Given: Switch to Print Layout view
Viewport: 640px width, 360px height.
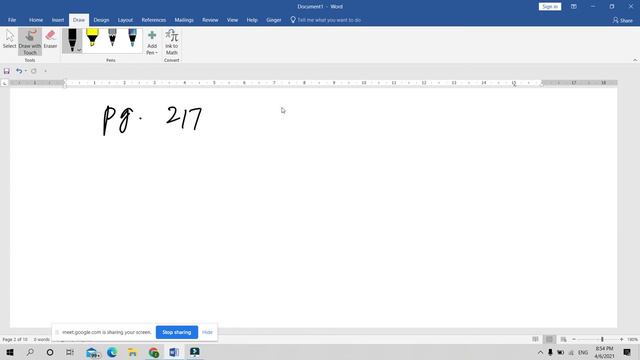Looking at the screenshot, I should coord(549,339).
